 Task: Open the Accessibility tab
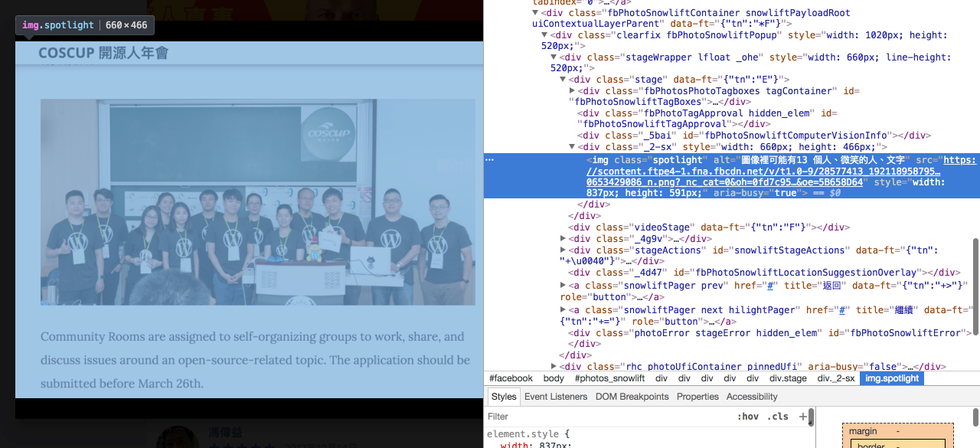(x=751, y=397)
